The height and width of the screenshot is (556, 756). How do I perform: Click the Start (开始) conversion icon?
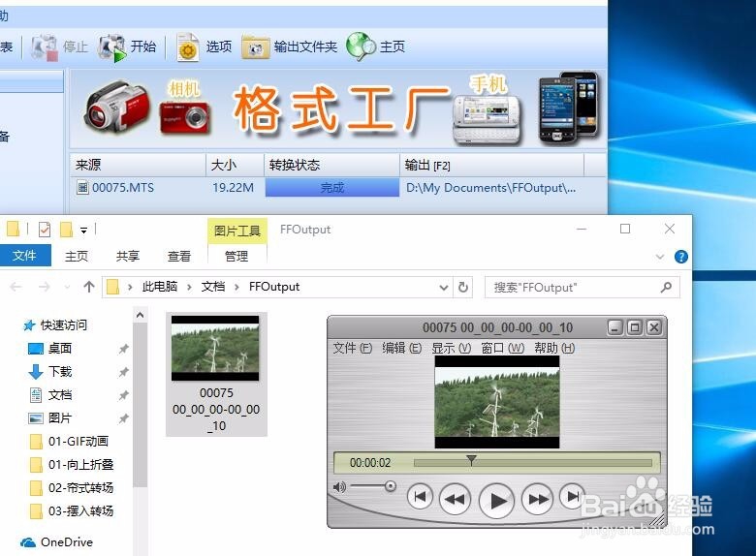[x=111, y=47]
